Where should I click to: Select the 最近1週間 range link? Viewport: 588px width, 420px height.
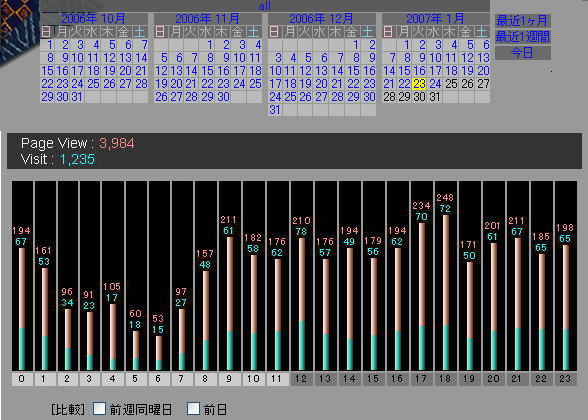point(523,37)
